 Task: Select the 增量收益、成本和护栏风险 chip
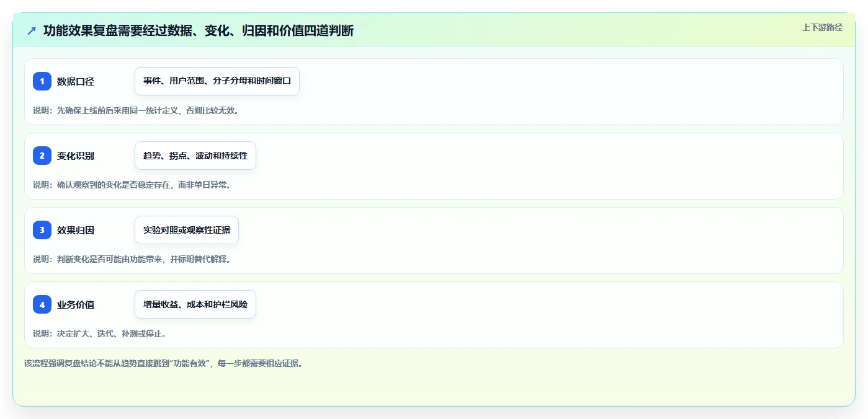[195, 304]
